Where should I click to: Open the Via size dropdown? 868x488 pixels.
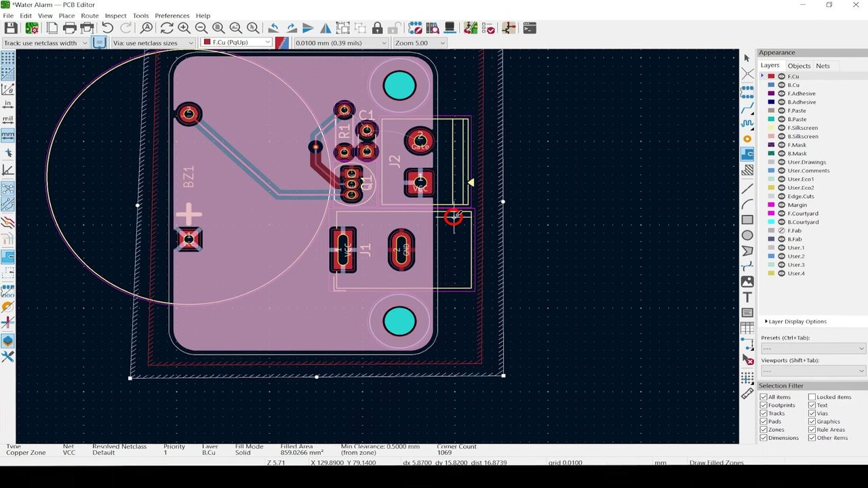tap(154, 43)
